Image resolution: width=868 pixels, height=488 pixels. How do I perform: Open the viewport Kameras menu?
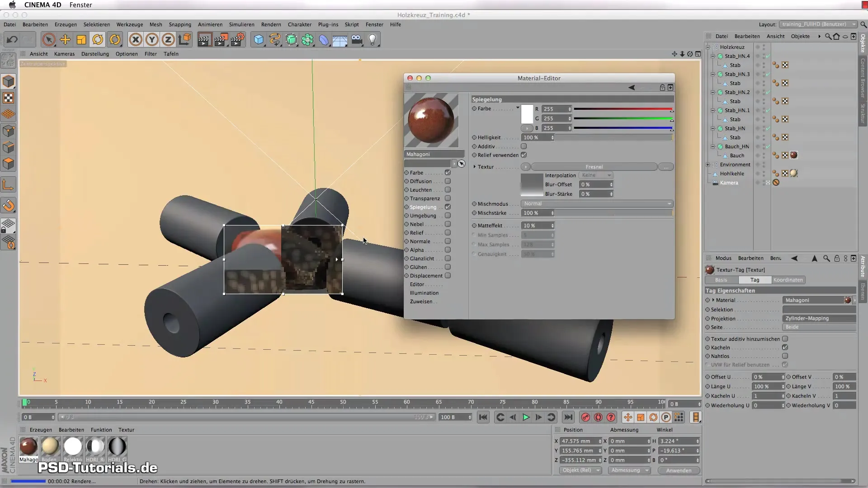pos(64,54)
